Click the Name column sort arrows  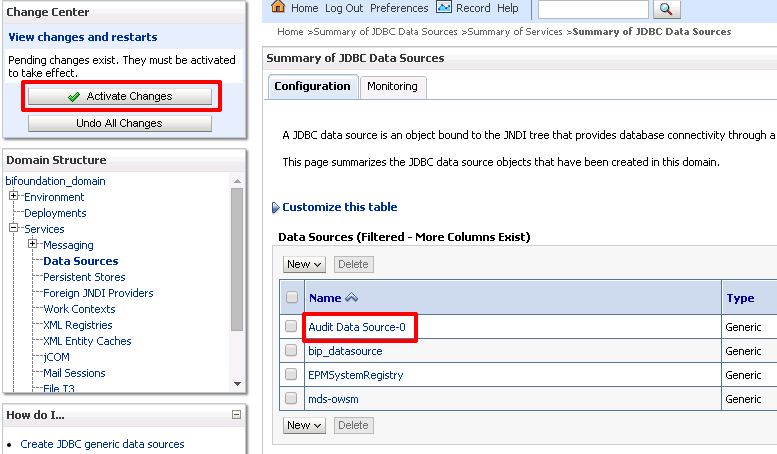click(352, 298)
